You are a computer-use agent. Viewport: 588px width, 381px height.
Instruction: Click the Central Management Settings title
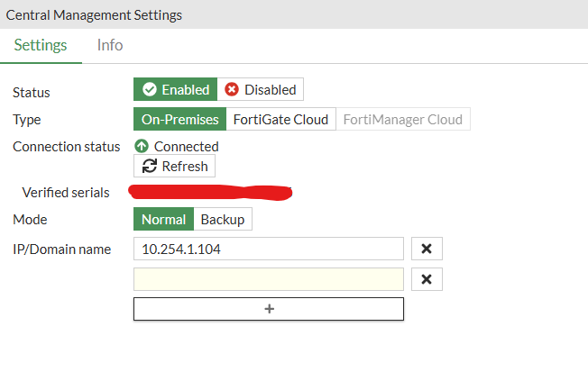pyautogui.click(x=94, y=14)
